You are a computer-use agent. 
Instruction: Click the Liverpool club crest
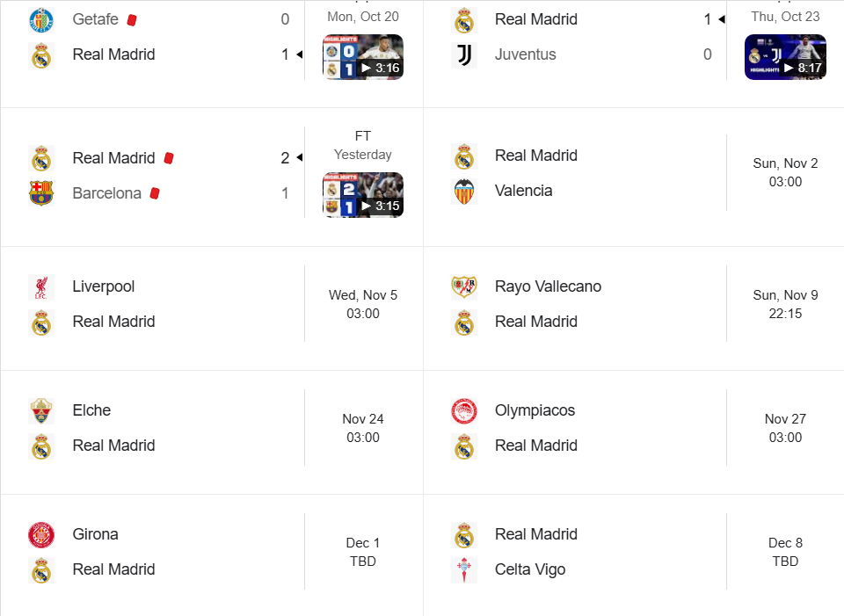click(x=41, y=286)
